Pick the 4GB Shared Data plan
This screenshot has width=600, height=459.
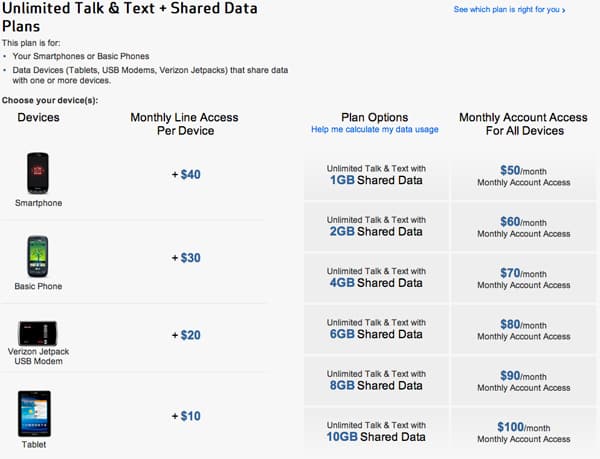coord(376,277)
